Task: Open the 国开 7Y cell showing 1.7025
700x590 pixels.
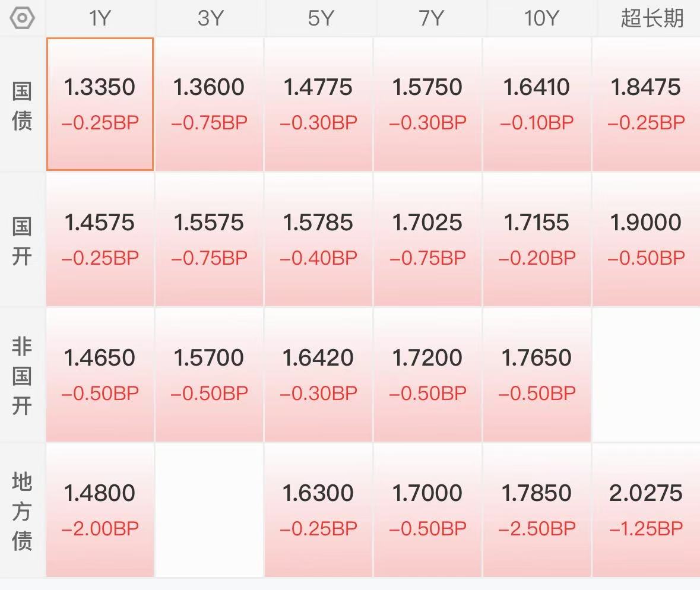Action: 427,240
